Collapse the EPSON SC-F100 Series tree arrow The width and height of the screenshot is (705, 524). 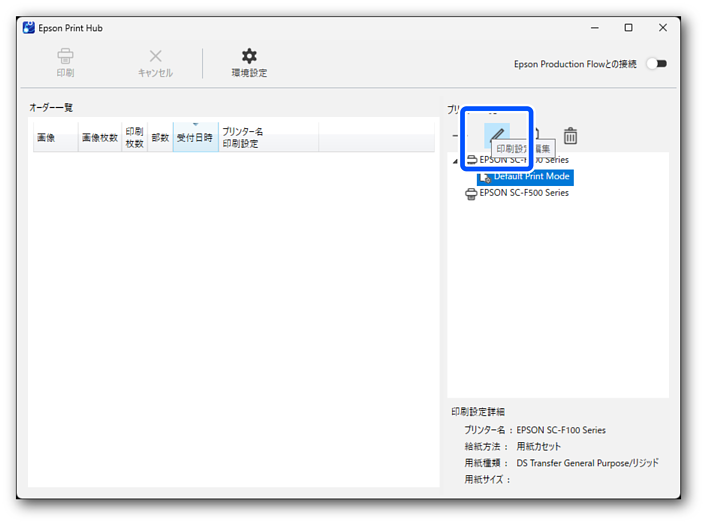[x=456, y=161]
